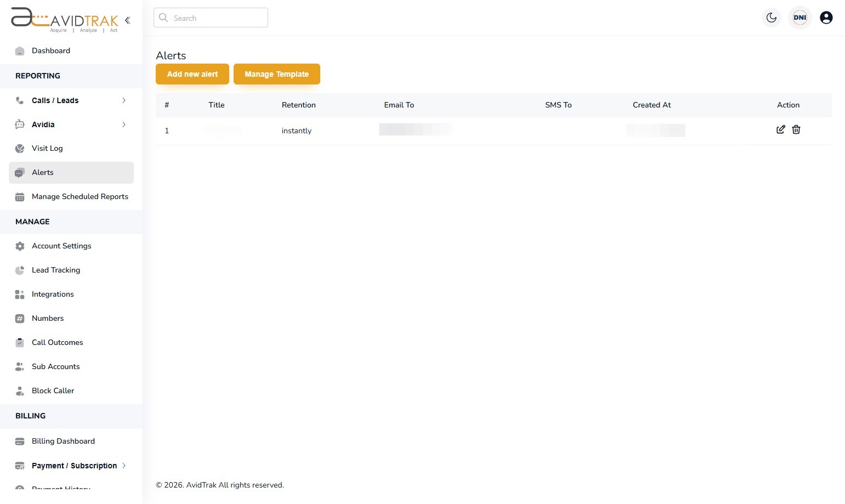Click the Dashboard sidebar icon
845x504 pixels.
pos(20,51)
